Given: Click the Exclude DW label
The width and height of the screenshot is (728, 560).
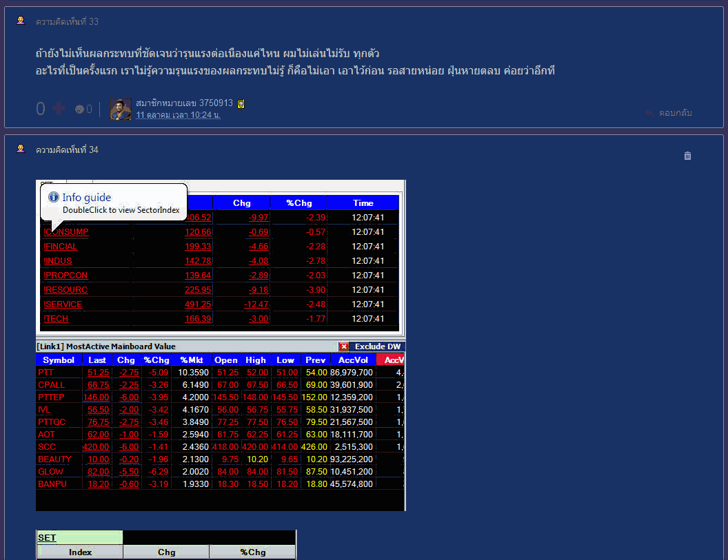Looking at the screenshot, I should (x=378, y=346).
